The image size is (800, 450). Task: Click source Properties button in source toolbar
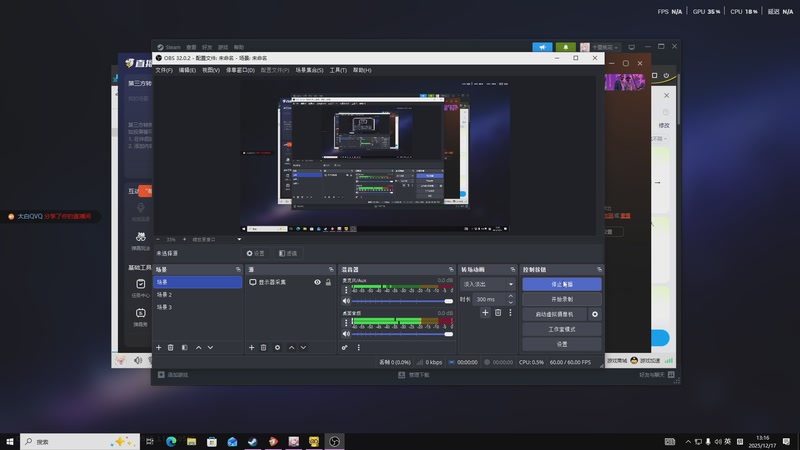pyautogui.click(x=256, y=253)
